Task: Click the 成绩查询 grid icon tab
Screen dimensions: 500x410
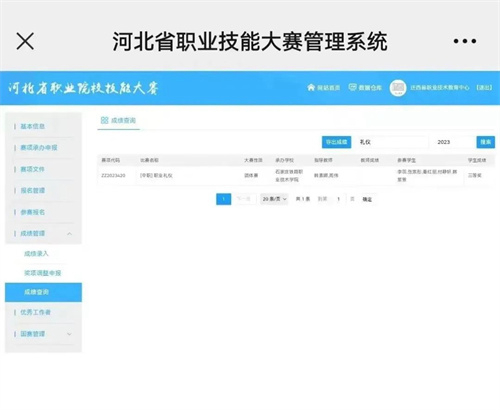Action: [105, 120]
